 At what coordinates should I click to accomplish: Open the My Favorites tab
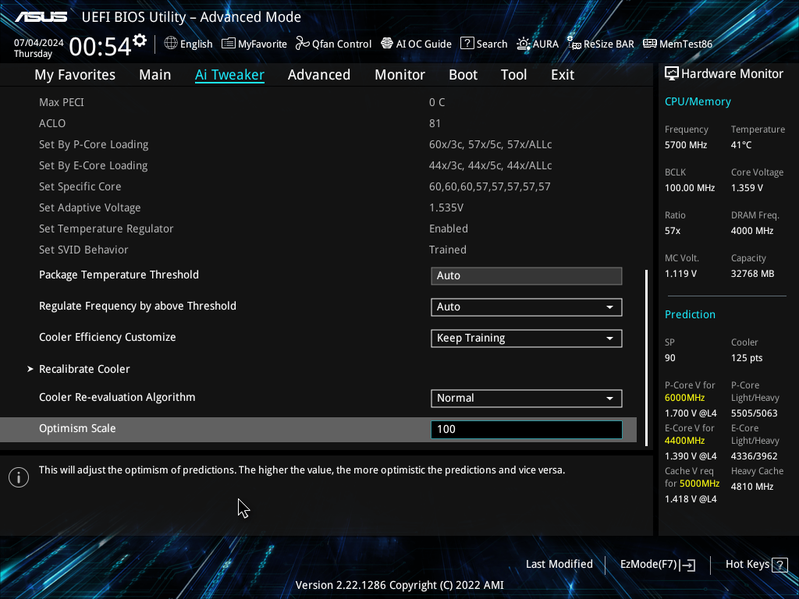click(x=75, y=75)
